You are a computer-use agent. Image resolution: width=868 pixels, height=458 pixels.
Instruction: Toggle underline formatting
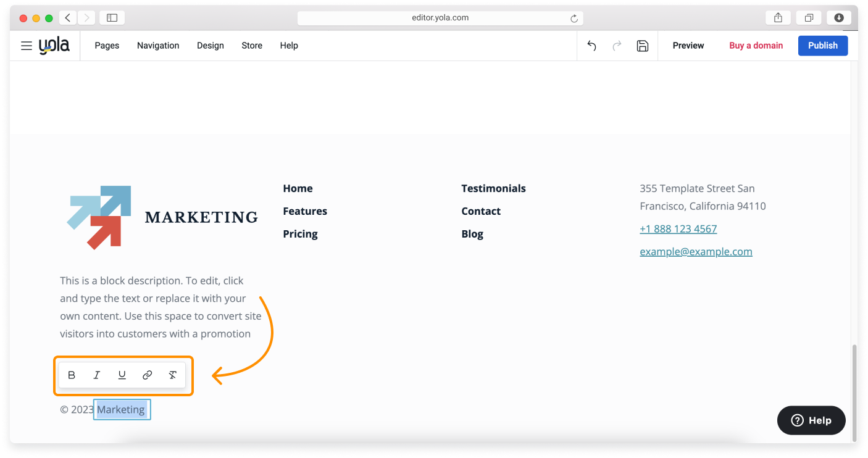(x=122, y=375)
